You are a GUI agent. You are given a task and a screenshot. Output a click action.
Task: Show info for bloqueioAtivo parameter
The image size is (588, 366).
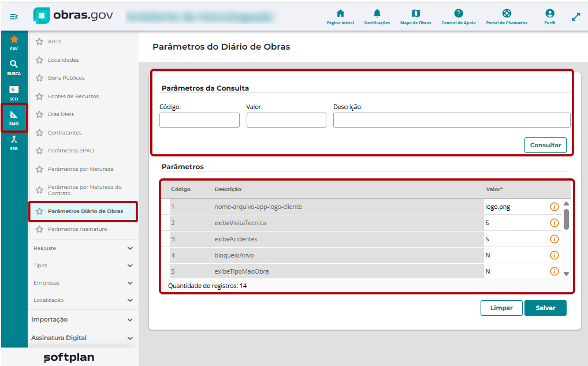point(554,255)
